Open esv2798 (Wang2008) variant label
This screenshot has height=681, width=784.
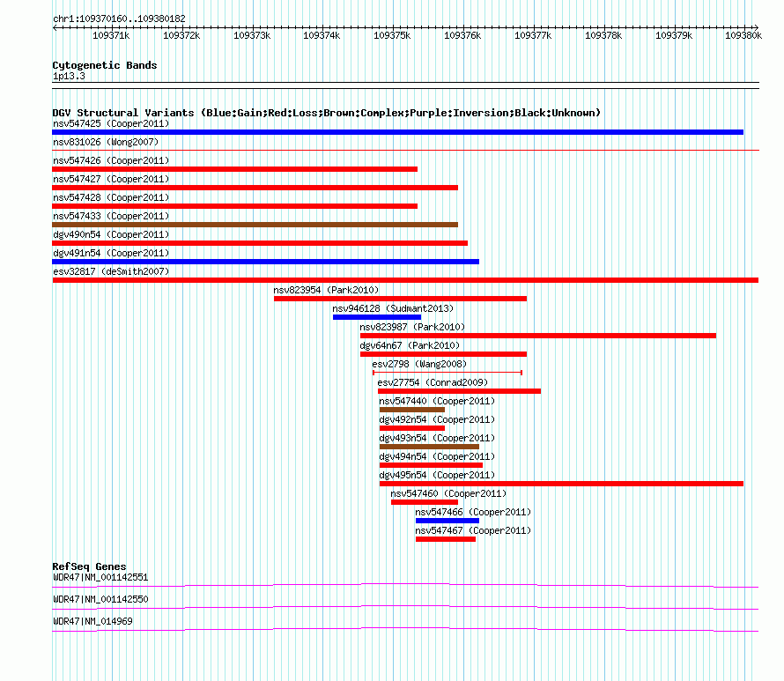419,364
